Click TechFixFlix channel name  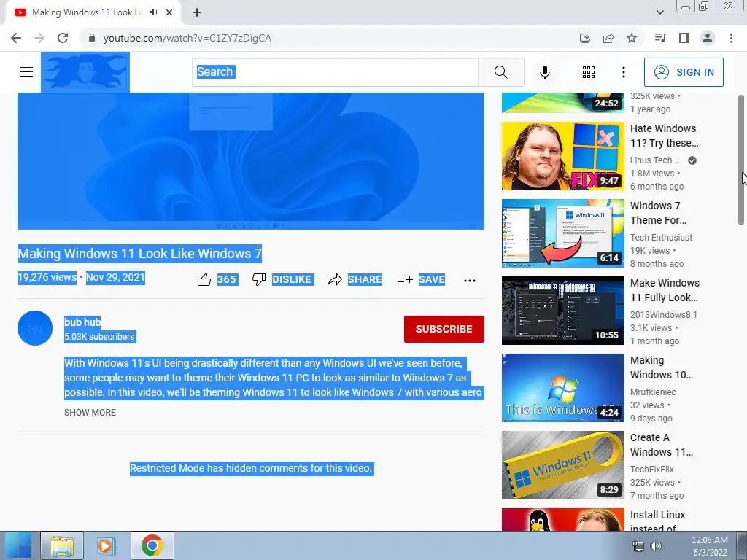651,469
